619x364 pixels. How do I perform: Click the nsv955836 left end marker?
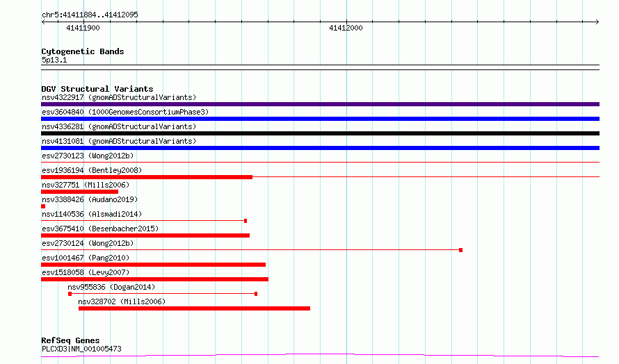(x=70, y=294)
